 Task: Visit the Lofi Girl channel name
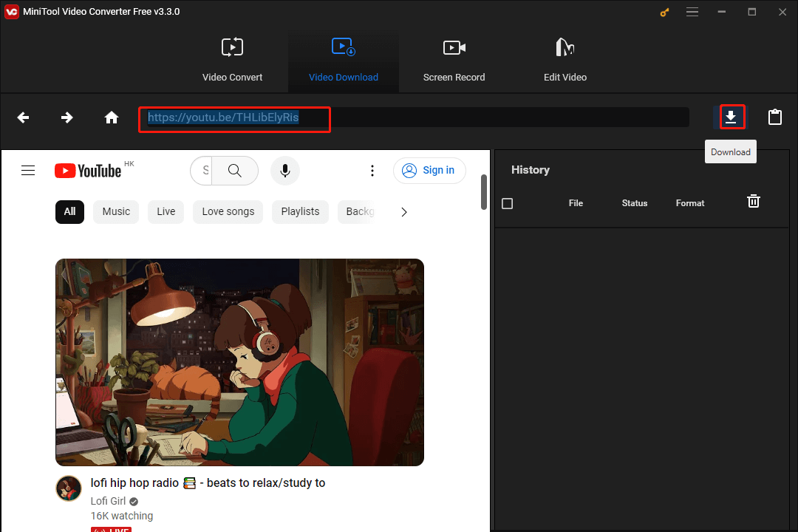coord(108,502)
